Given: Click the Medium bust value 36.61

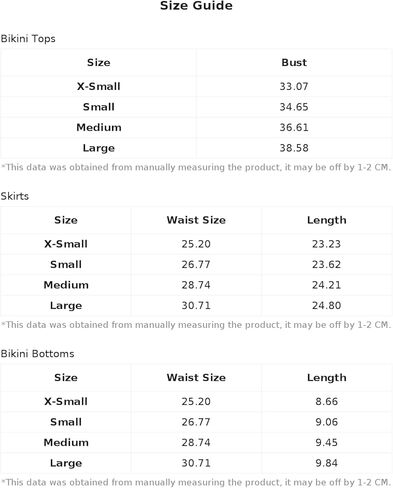Looking at the screenshot, I should (x=294, y=127).
